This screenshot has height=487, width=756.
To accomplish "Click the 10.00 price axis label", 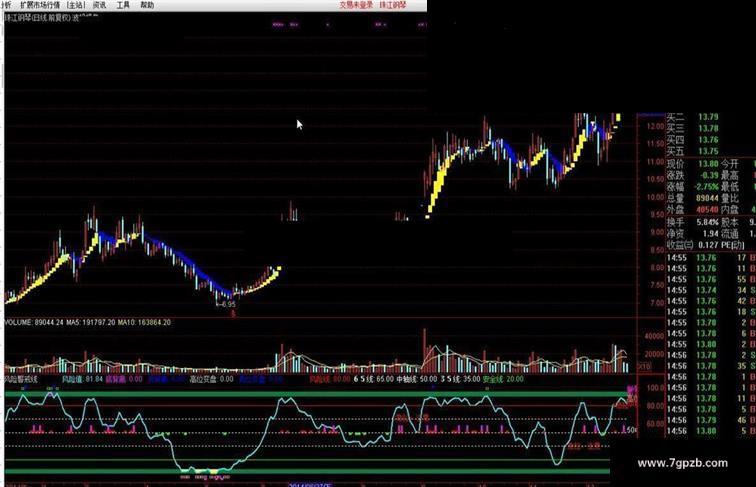I will tap(655, 197).
